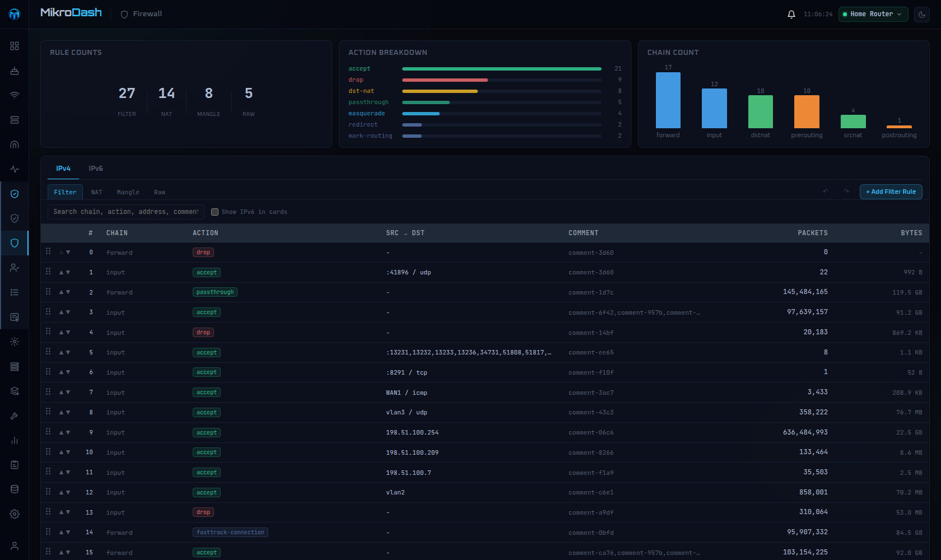The width and height of the screenshot is (941, 560).
Task: Click the search chain/action input field
Action: 126,212
